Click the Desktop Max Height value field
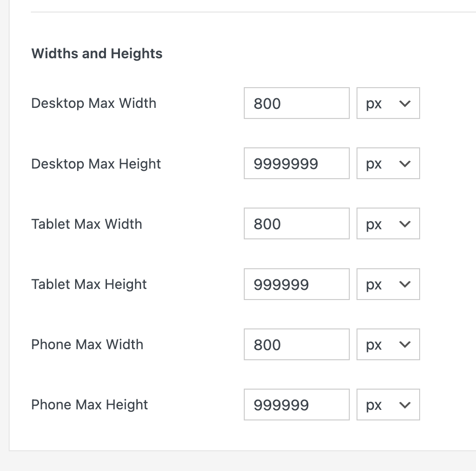 (x=296, y=164)
